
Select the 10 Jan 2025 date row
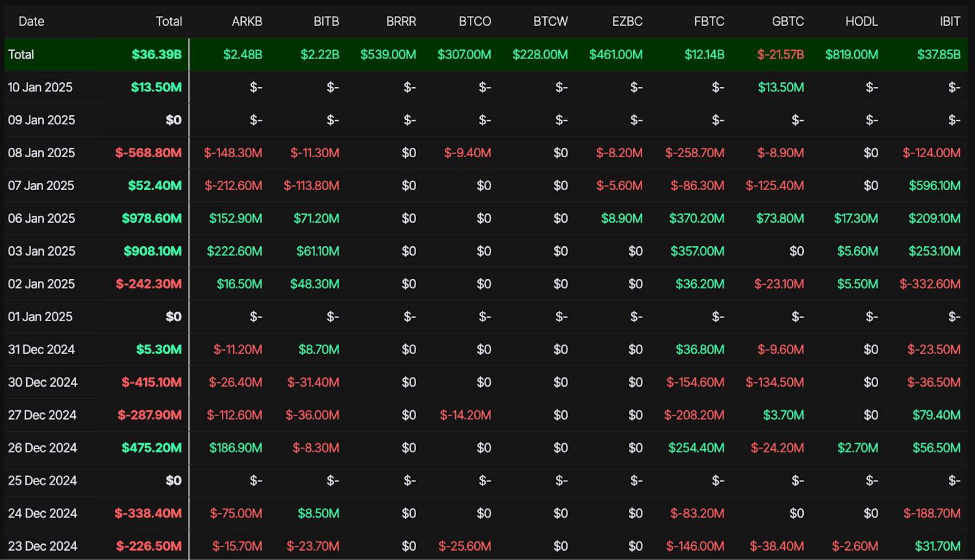[x=486, y=87]
